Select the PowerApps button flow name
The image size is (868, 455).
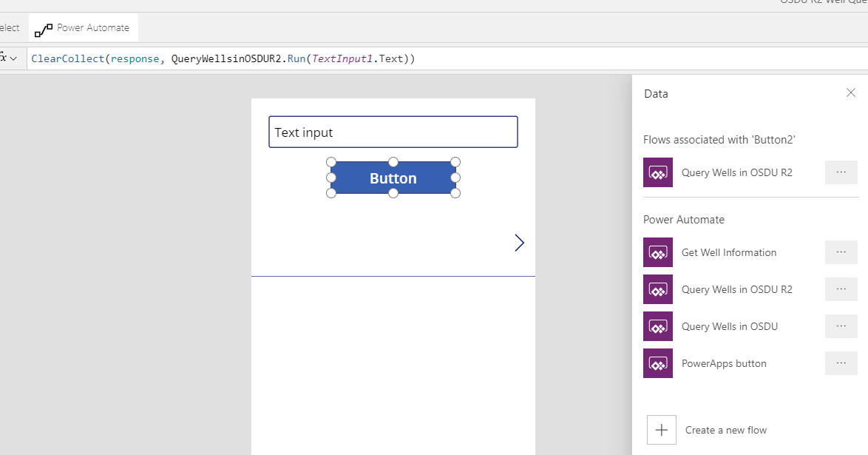[x=724, y=363]
